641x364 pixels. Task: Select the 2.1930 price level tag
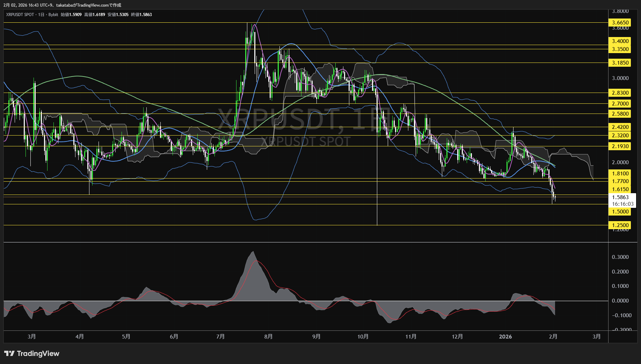click(620, 146)
